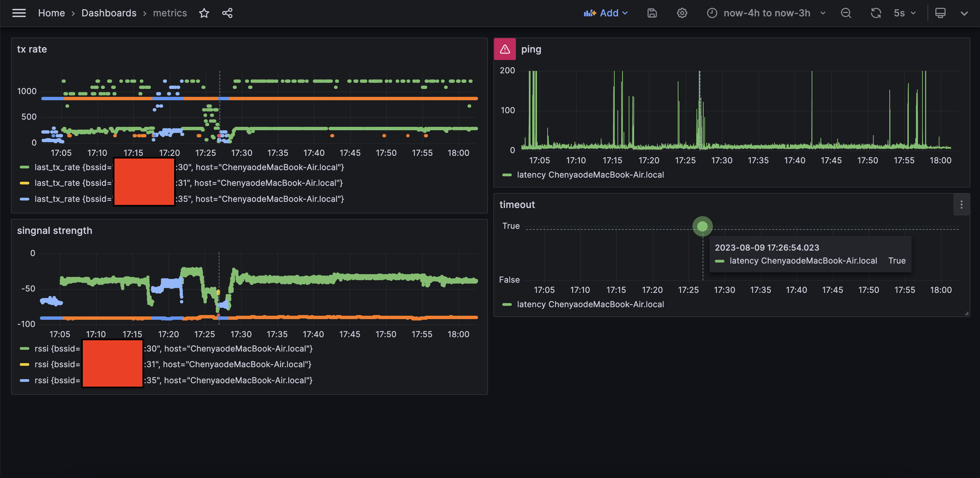The height and width of the screenshot is (478, 980).
Task: Open dashboard settings gear
Action: point(682,13)
